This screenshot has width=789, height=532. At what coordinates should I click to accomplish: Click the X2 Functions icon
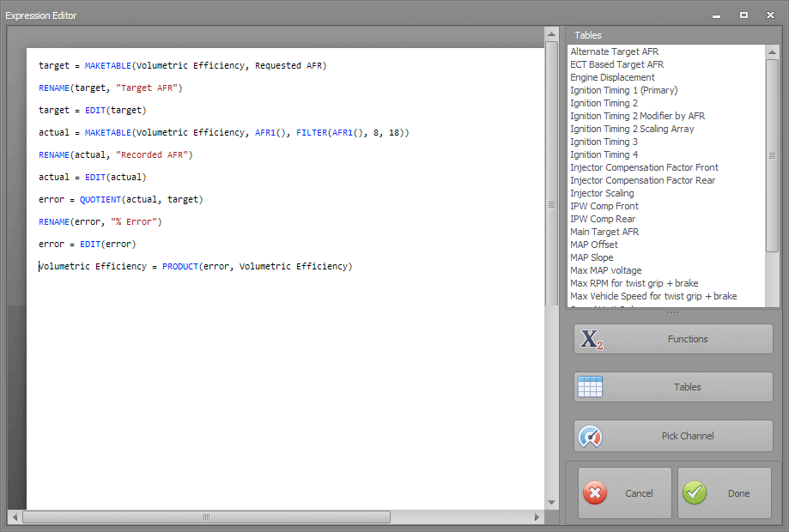pos(592,339)
